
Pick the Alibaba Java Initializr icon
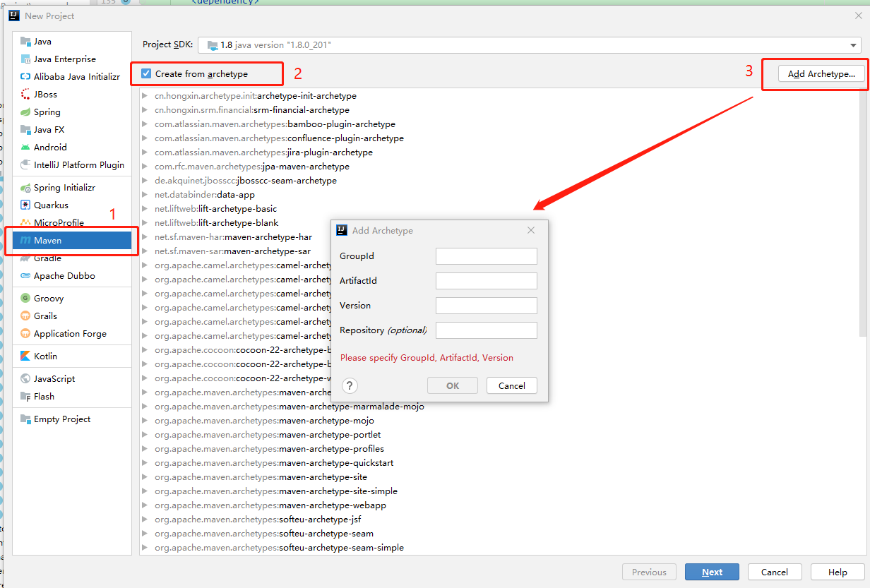coord(26,77)
